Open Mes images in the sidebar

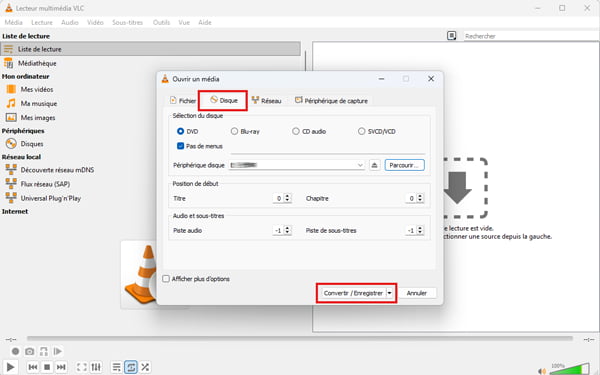tap(38, 117)
